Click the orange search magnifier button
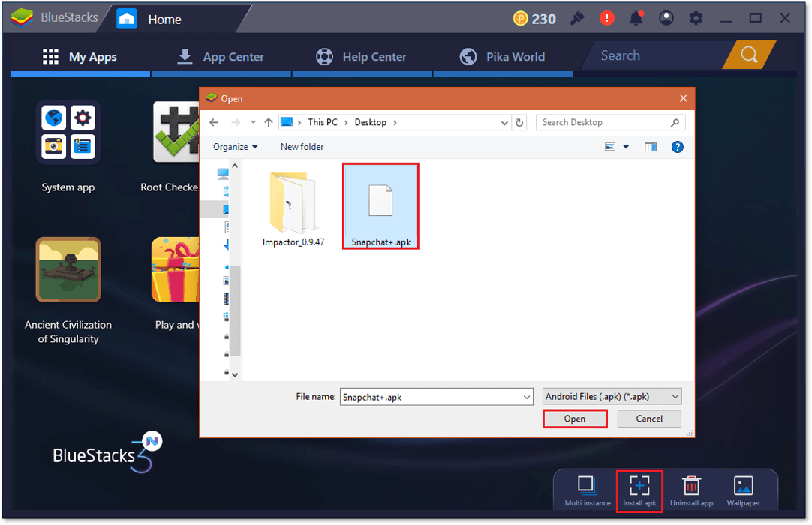The height and width of the screenshot is (525, 812). point(749,54)
